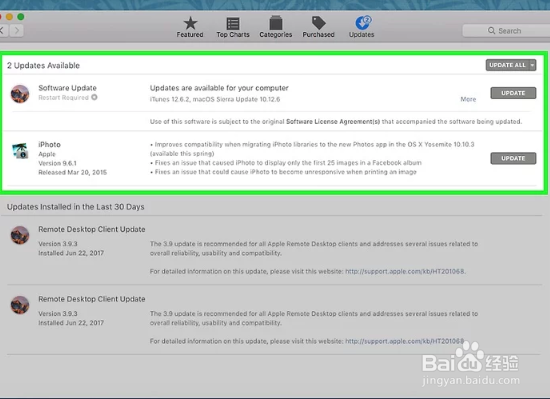Open the Updates badge icon
Viewport: 550px width, 399px height.
coord(363,23)
